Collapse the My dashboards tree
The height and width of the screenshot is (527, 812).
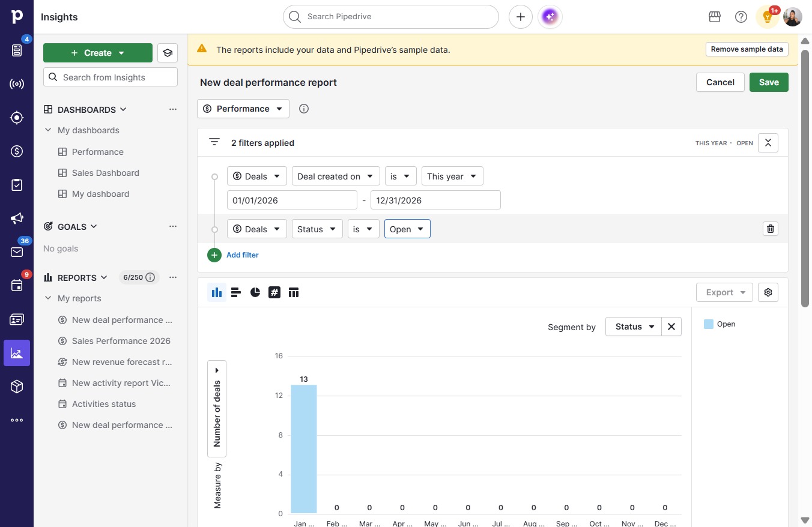[x=48, y=130]
